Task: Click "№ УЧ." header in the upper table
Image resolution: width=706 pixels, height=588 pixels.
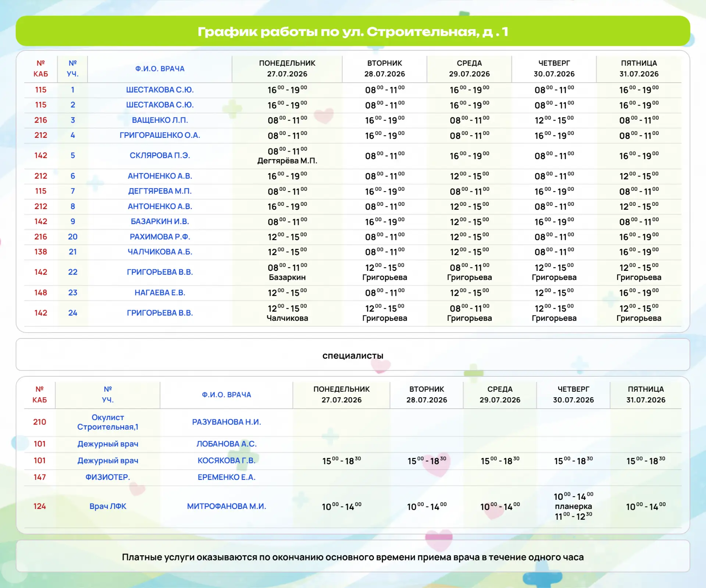Action: coord(73,68)
